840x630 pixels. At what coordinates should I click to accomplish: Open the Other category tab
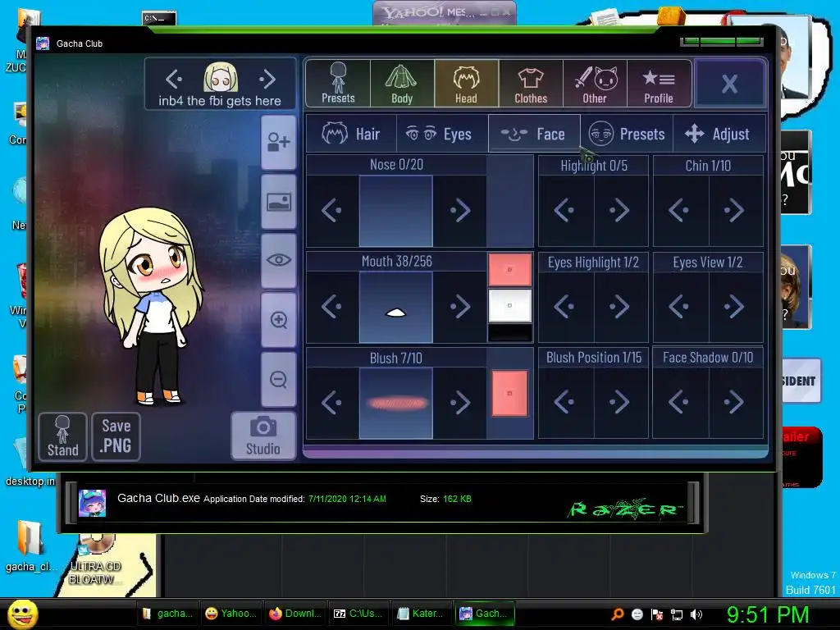click(x=595, y=83)
